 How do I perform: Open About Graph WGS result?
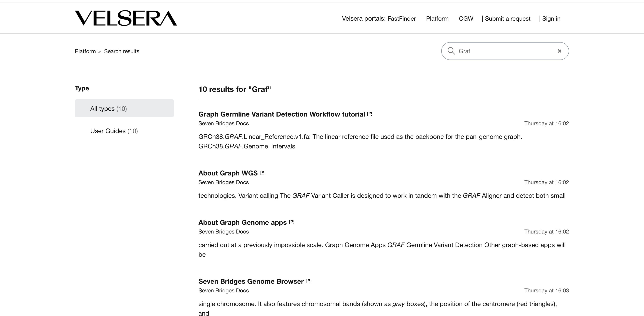(x=228, y=173)
